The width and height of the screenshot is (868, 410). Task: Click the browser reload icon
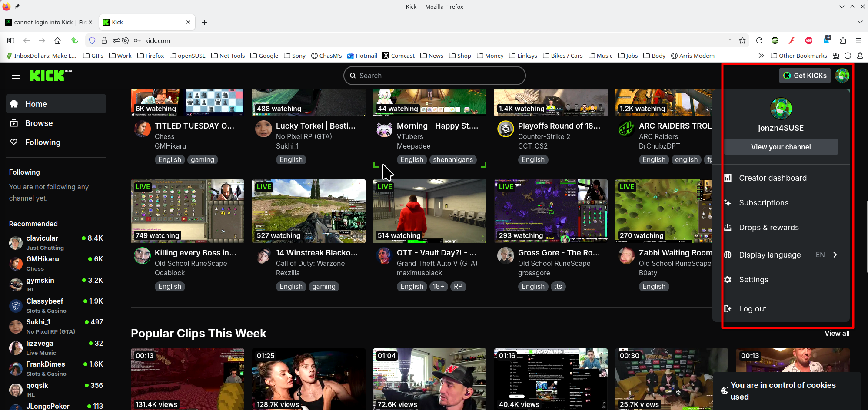[759, 40]
